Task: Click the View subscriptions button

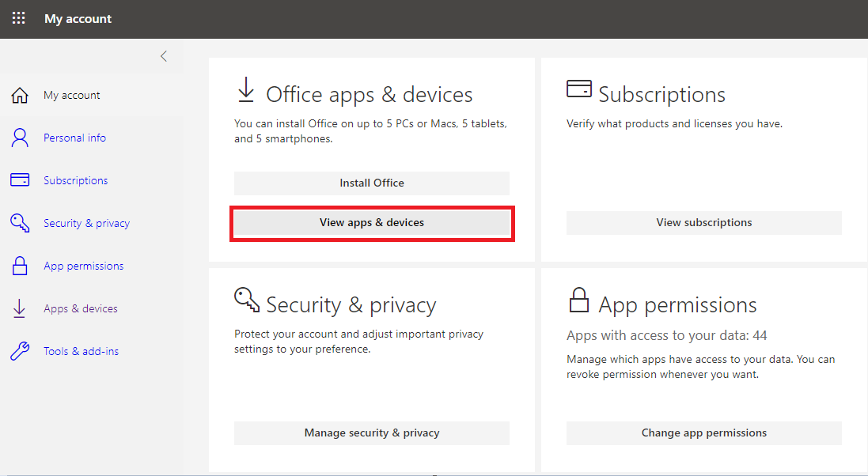Action: pyautogui.click(x=704, y=222)
